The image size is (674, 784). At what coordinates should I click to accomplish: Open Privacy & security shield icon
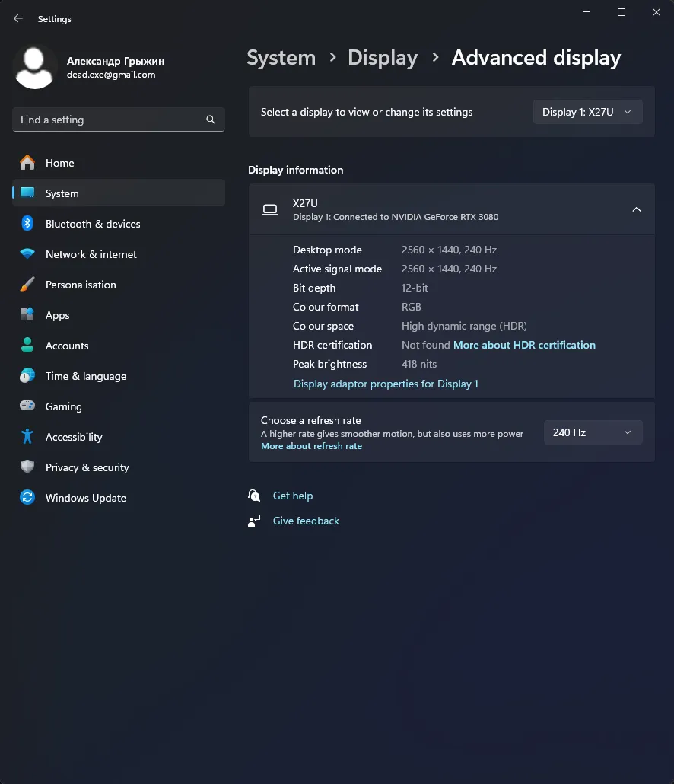pyautogui.click(x=27, y=467)
